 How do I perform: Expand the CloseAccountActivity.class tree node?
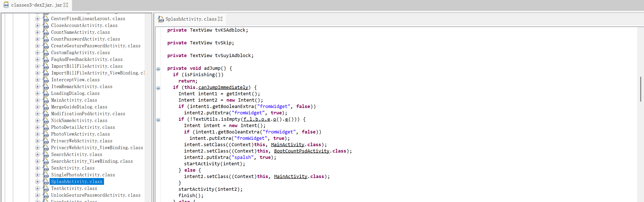tap(37, 25)
